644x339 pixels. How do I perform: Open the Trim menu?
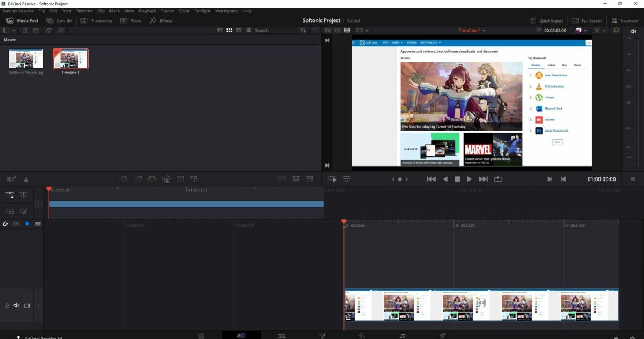click(67, 11)
